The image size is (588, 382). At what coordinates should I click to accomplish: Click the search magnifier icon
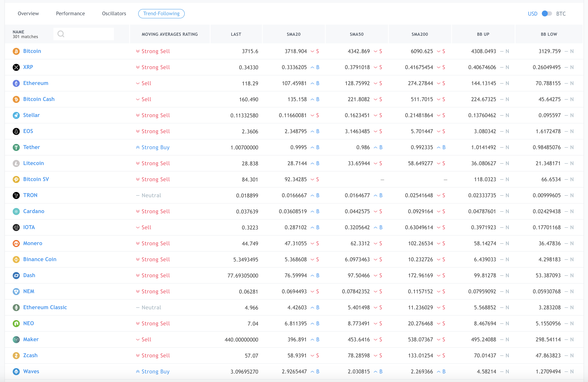[61, 34]
